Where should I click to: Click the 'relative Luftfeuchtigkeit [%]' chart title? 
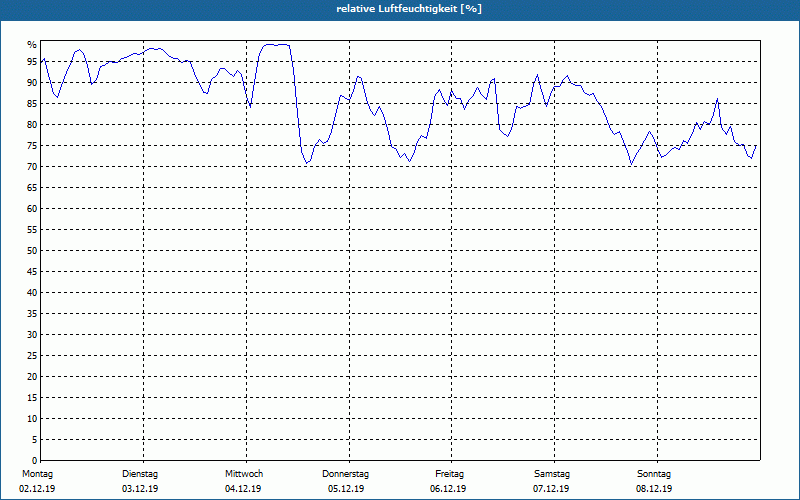409,9
